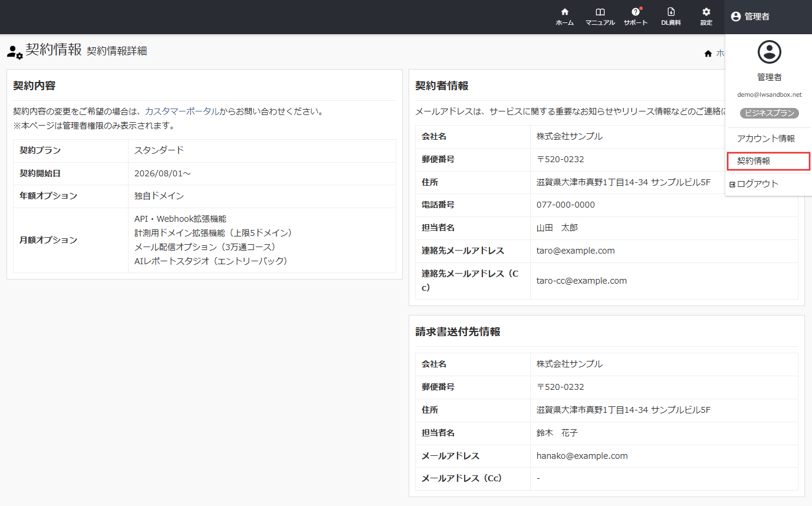This screenshot has height=506, width=812.
Task: Click 連絡先メールアドレス row label
Action: coord(463,251)
